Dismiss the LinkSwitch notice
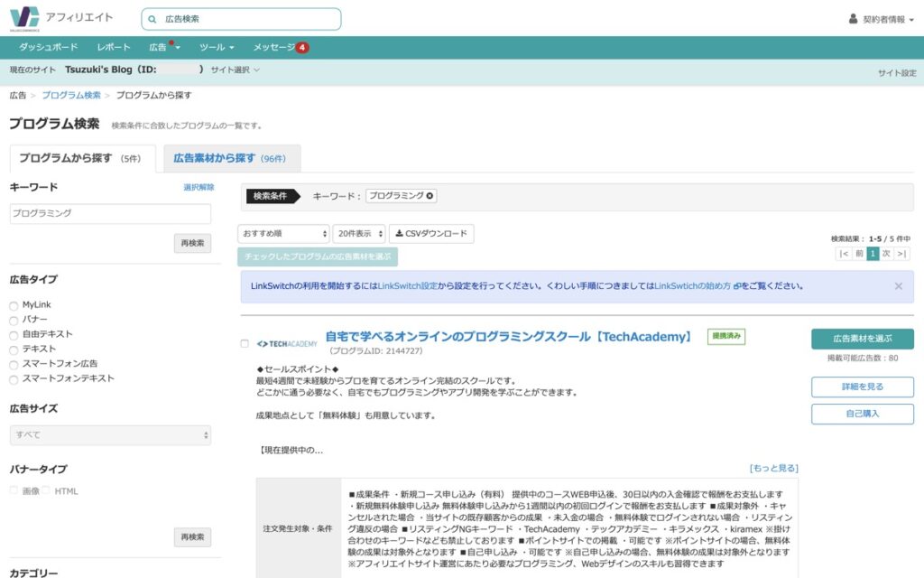Viewport: 924px width, 578px height. point(898,286)
